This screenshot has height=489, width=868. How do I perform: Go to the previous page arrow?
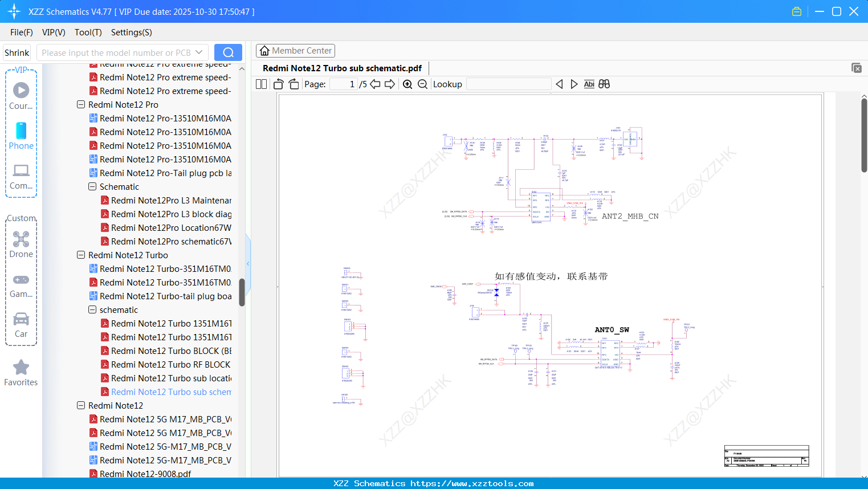tap(375, 84)
